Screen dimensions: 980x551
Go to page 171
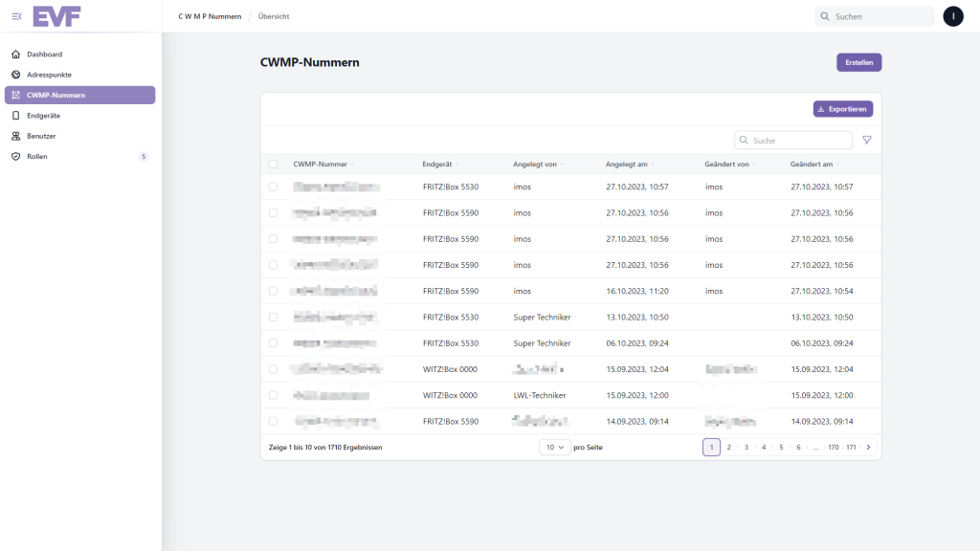[851, 448]
